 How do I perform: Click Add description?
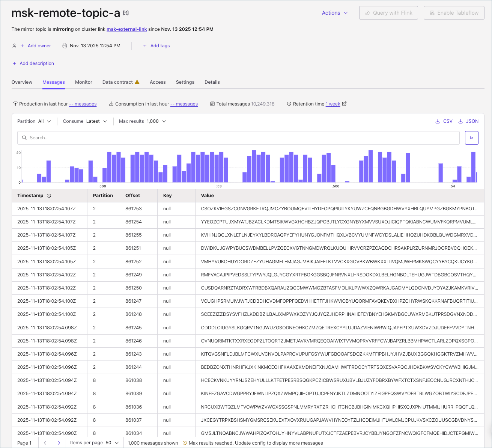tap(33, 63)
